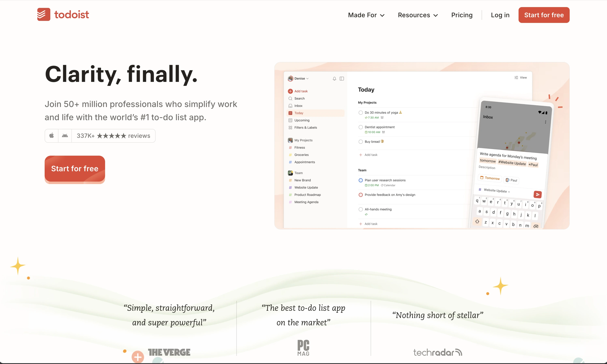Click header Start for free button
Screen dimensions: 607x364
tap(544, 15)
